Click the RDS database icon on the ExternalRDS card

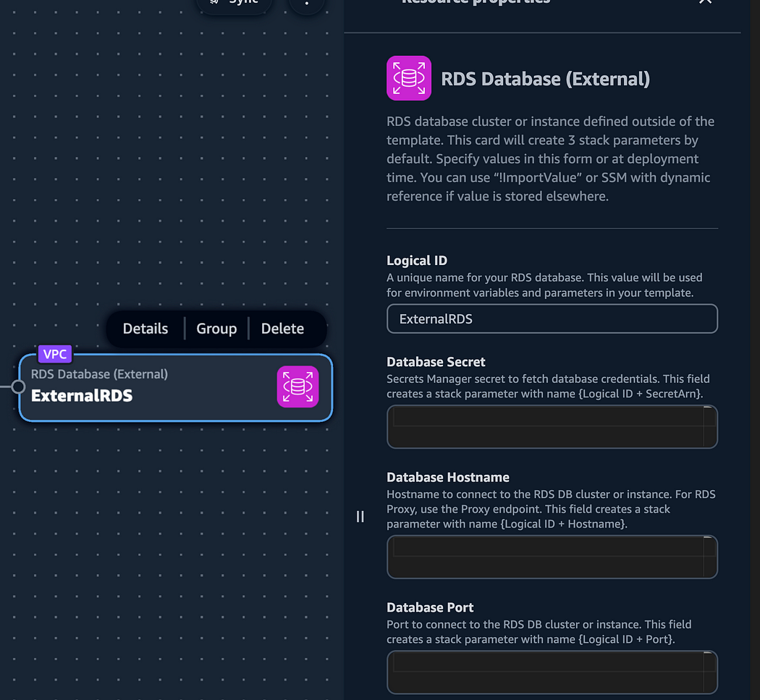(x=297, y=387)
